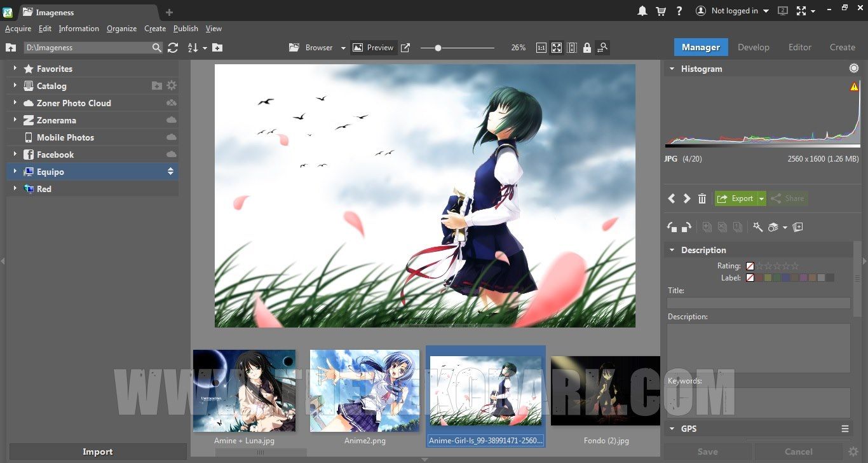This screenshot has width=868, height=463.
Task: Delete image with trash icon
Action: [x=702, y=198]
